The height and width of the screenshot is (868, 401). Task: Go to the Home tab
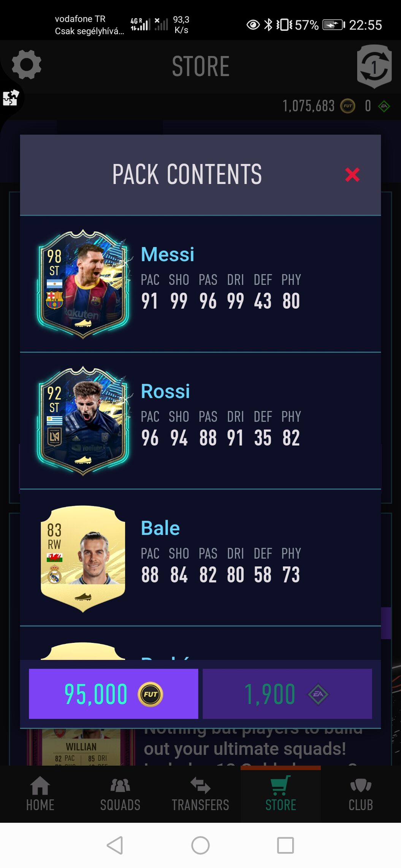pyautogui.click(x=40, y=794)
